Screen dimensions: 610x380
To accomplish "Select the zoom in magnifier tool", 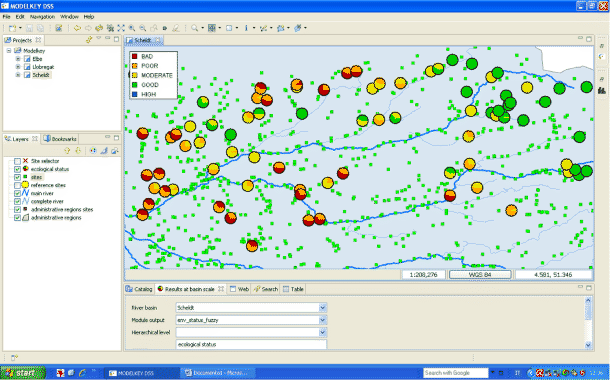I will [x=132, y=28].
